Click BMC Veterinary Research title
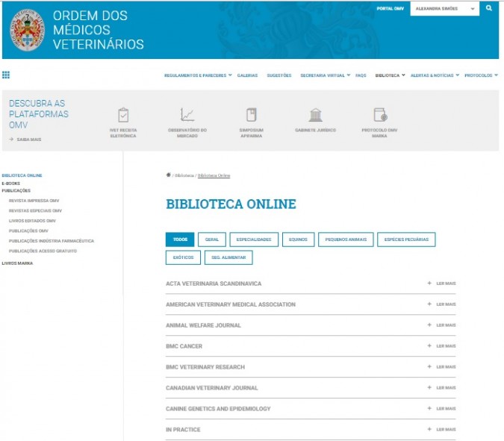 (205, 367)
